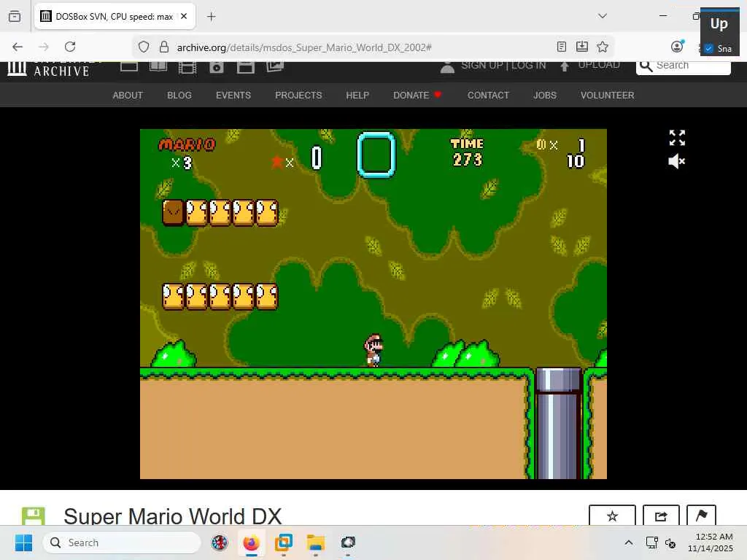747x560 pixels.
Task: Open the VMware-style taskbar app icon
Action: [284, 542]
